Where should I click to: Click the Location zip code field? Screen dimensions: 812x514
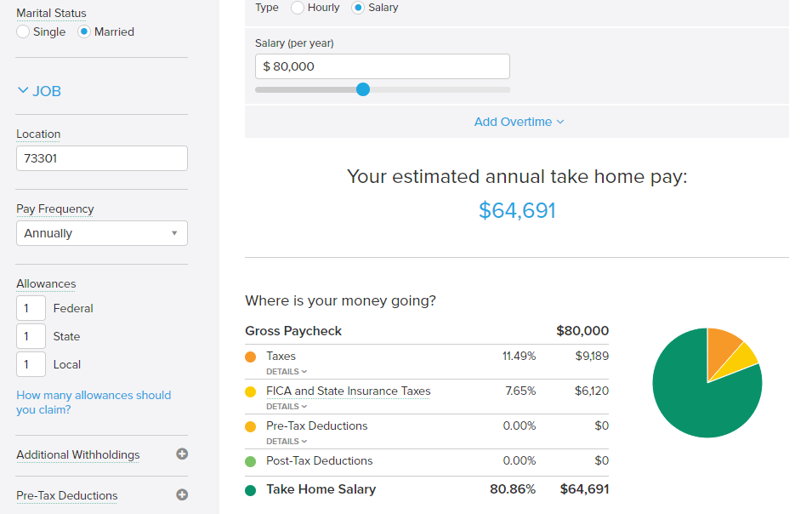(102, 158)
